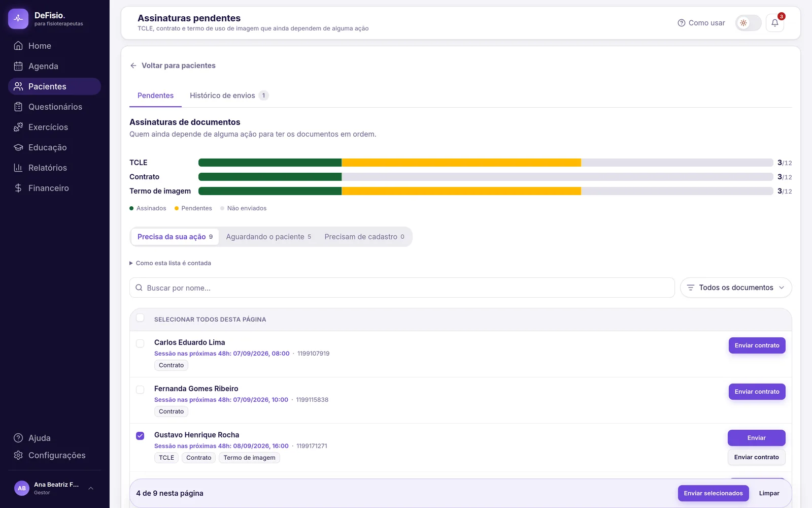812x508 pixels.
Task: Click the Histórico de envios count badge
Action: [263, 96]
